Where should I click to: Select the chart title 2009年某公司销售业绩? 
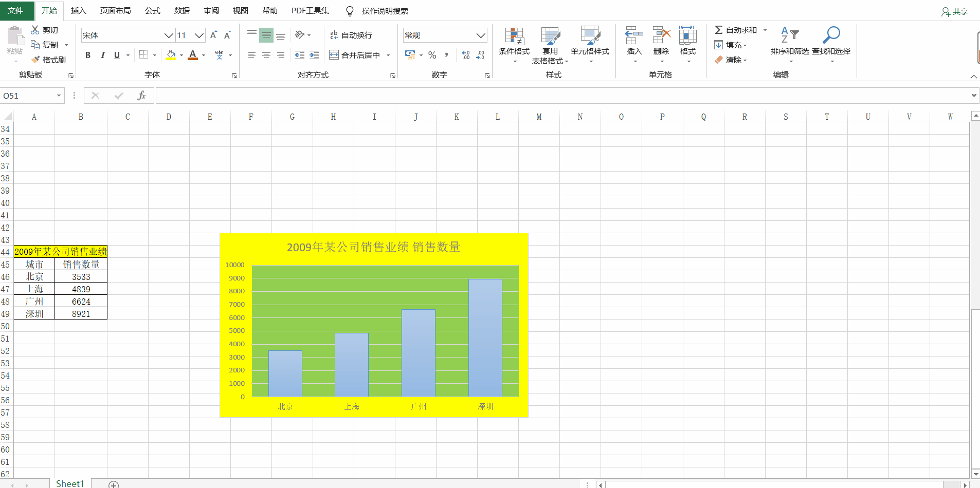click(x=374, y=247)
